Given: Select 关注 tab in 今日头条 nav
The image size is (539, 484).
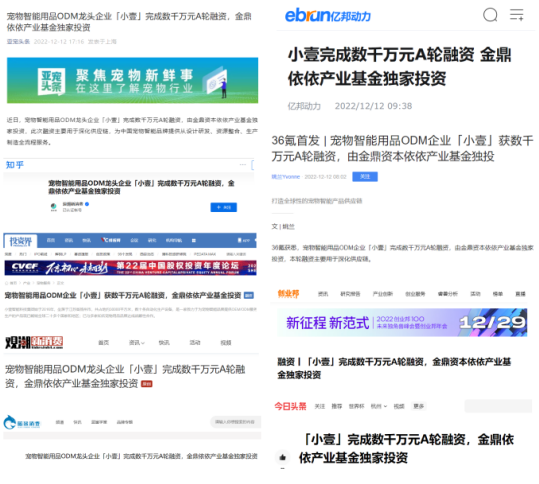Looking at the screenshot, I should (x=320, y=406).
